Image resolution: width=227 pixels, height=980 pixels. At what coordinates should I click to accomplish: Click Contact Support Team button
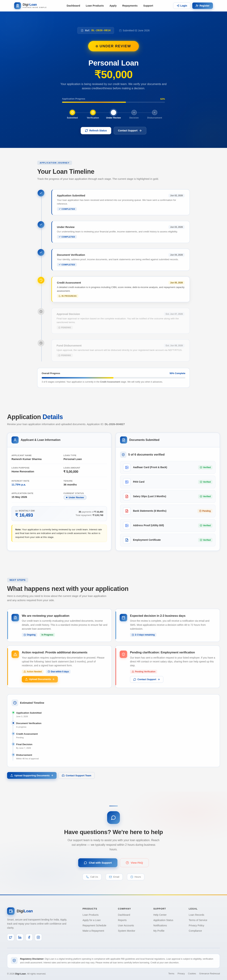[x=77, y=775]
